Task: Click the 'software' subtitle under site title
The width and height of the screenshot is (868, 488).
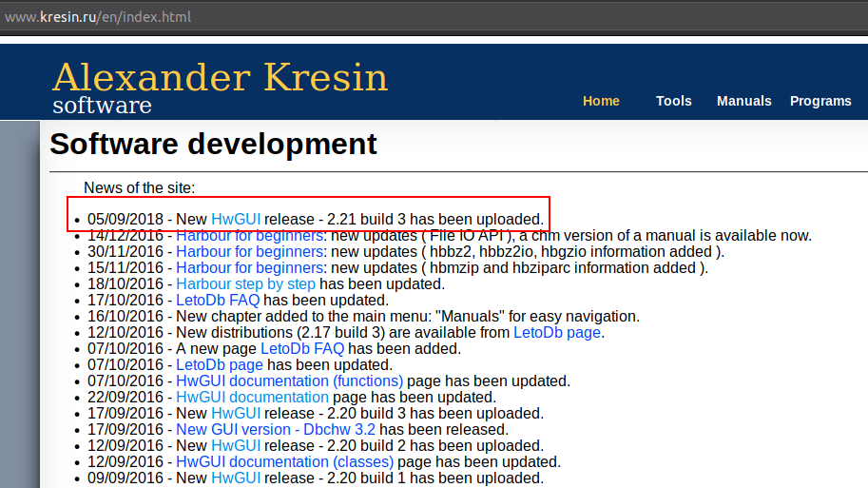Action: 102,106
